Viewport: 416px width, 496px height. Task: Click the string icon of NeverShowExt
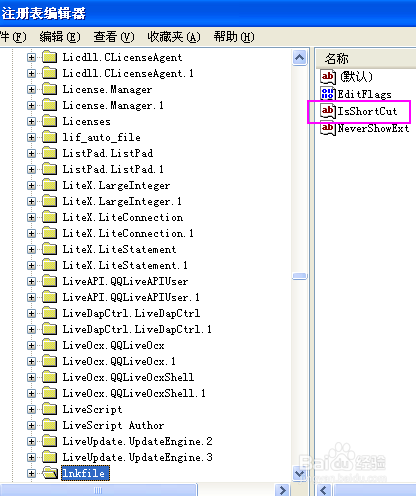tap(328, 128)
